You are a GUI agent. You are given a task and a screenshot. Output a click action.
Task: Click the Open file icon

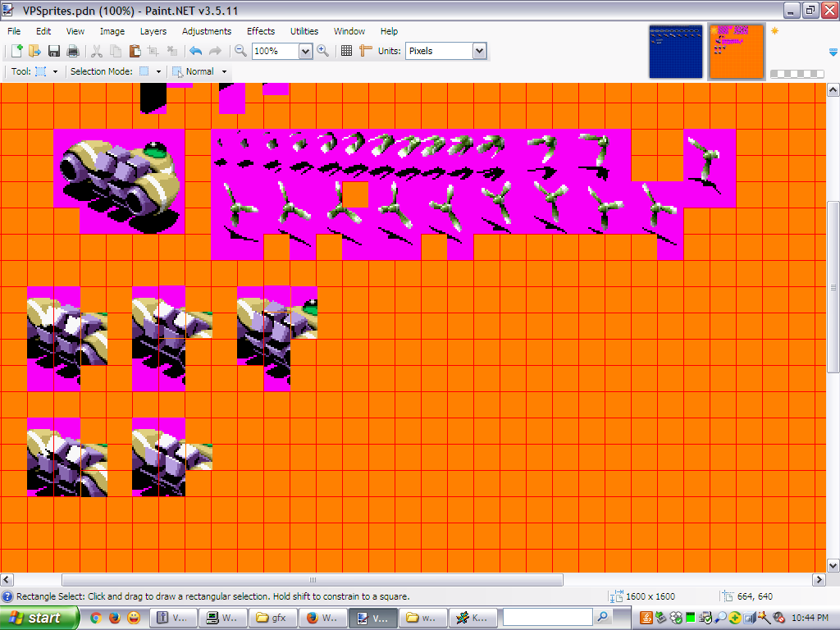(x=34, y=51)
